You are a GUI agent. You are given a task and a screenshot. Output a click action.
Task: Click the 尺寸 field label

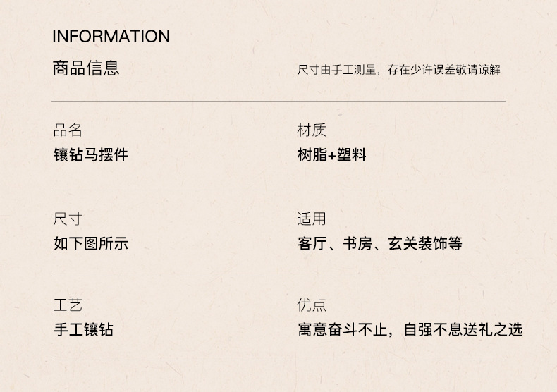pyautogui.click(x=68, y=219)
